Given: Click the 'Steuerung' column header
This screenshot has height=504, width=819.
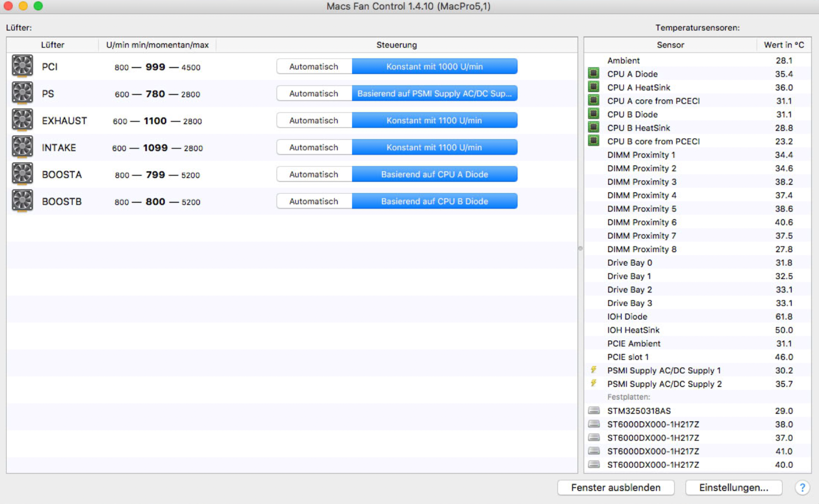Looking at the screenshot, I should 397,45.
